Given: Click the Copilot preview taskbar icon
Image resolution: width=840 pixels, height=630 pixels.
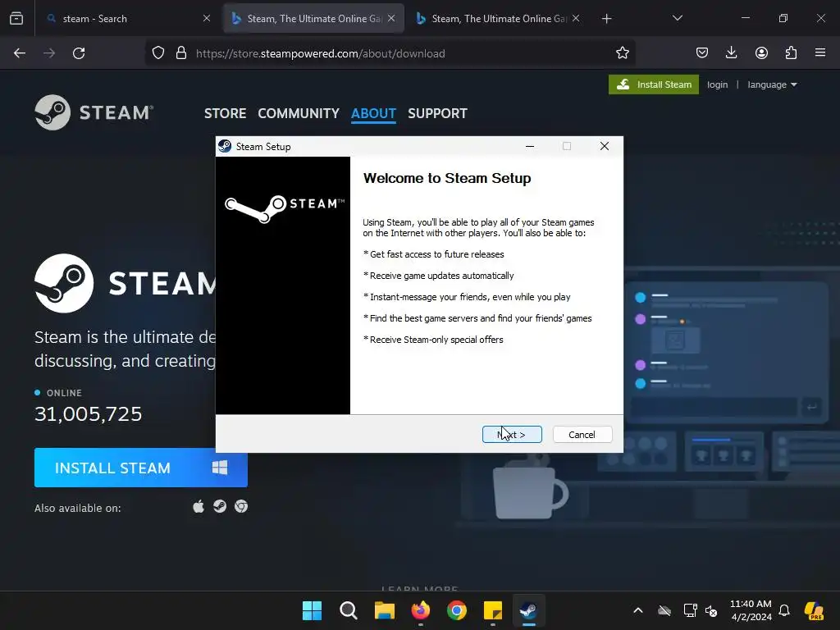Looking at the screenshot, I should click(x=814, y=610).
